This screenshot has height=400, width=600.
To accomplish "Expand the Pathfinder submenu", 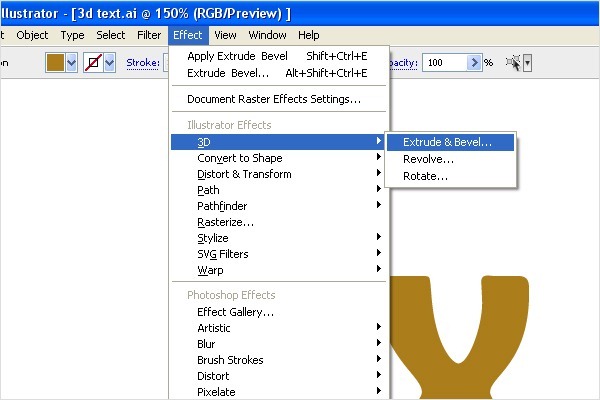I will (x=278, y=206).
